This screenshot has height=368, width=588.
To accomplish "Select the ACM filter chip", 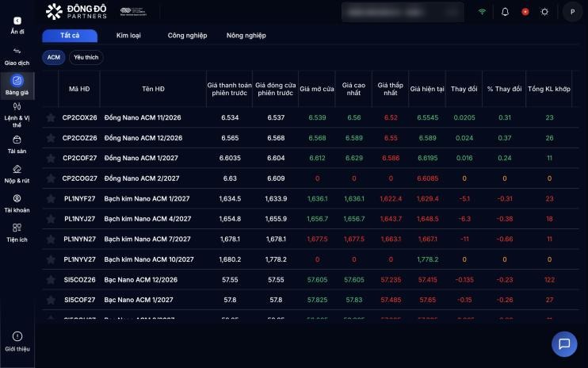I will click(54, 57).
